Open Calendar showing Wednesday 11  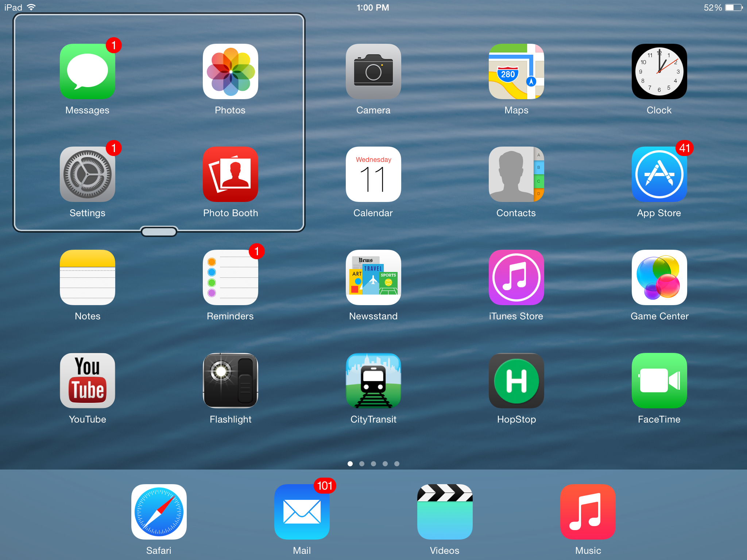(x=373, y=175)
